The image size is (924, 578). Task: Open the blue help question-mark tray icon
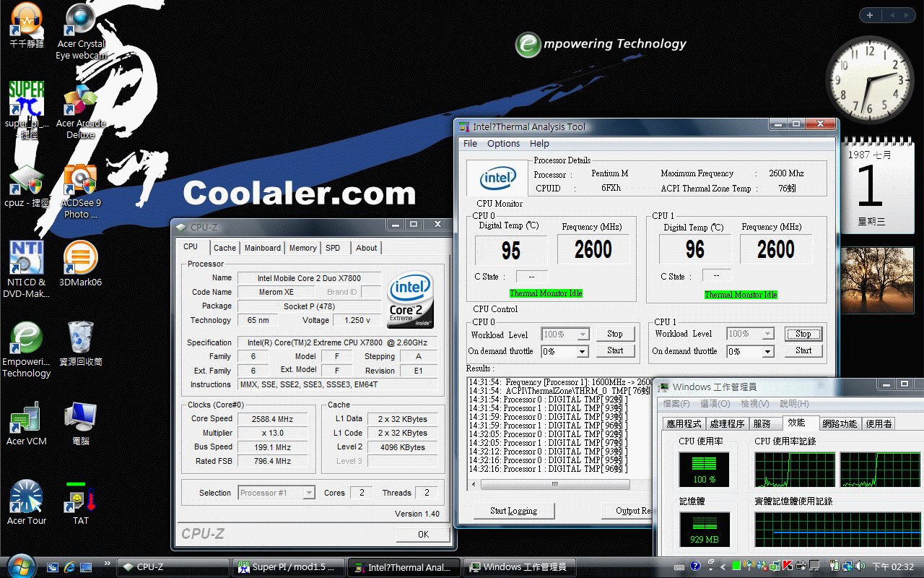695,566
